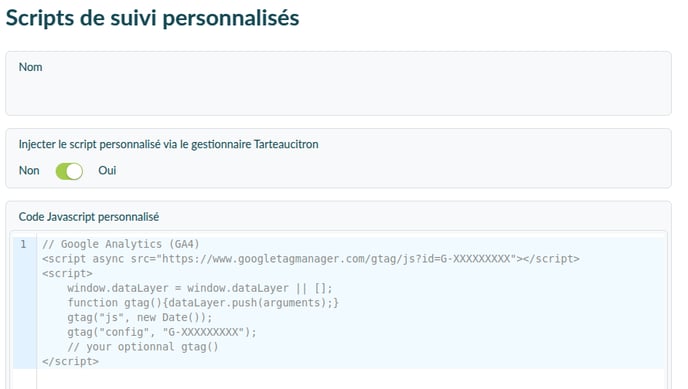The height and width of the screenshot is (389, 688).
Task: Select the Oui label beside the switch
Action: (107, 171)
